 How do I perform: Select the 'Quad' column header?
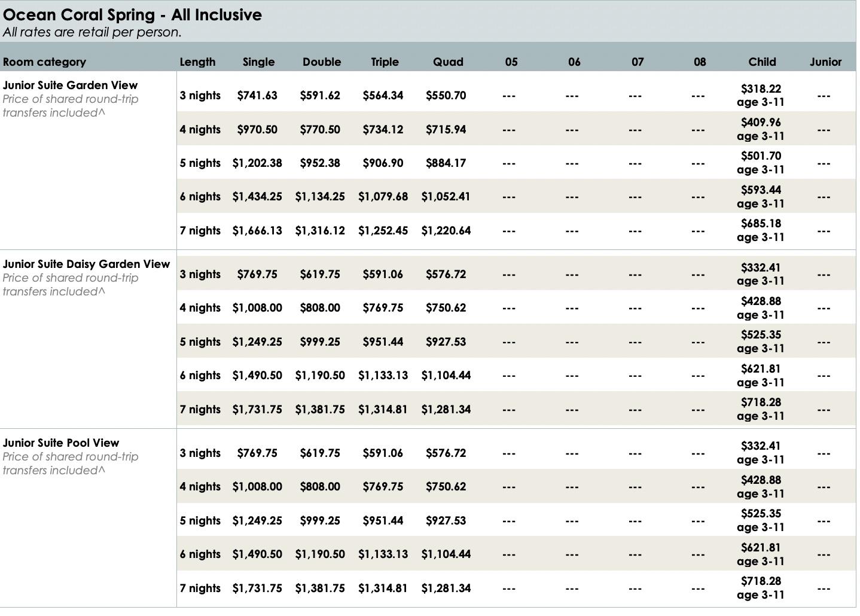click(448, 62)
